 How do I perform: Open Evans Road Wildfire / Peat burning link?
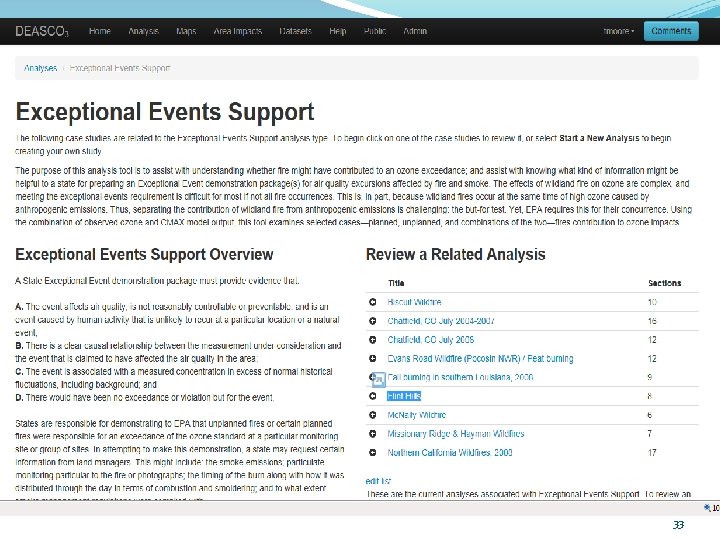coord(480,358)
